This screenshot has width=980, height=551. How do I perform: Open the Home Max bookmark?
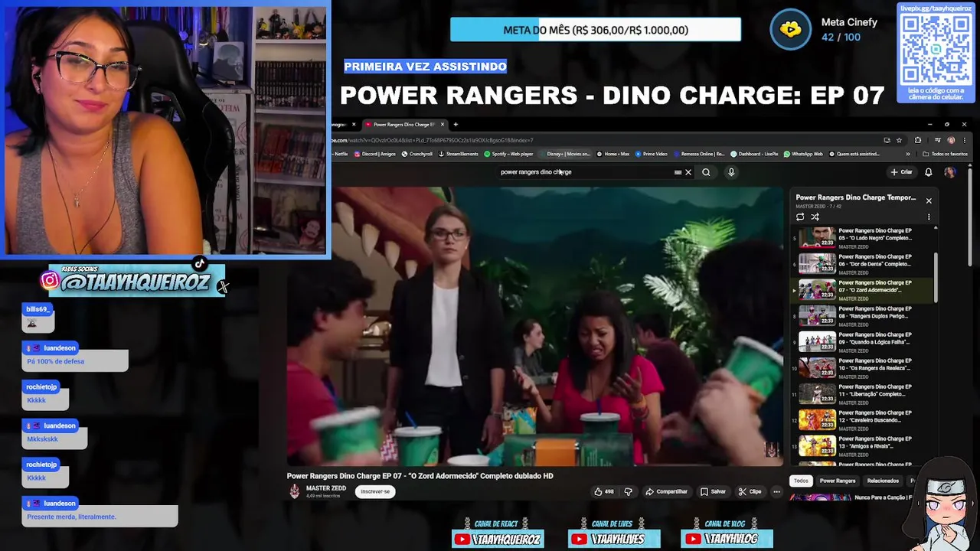click(613, 154)
